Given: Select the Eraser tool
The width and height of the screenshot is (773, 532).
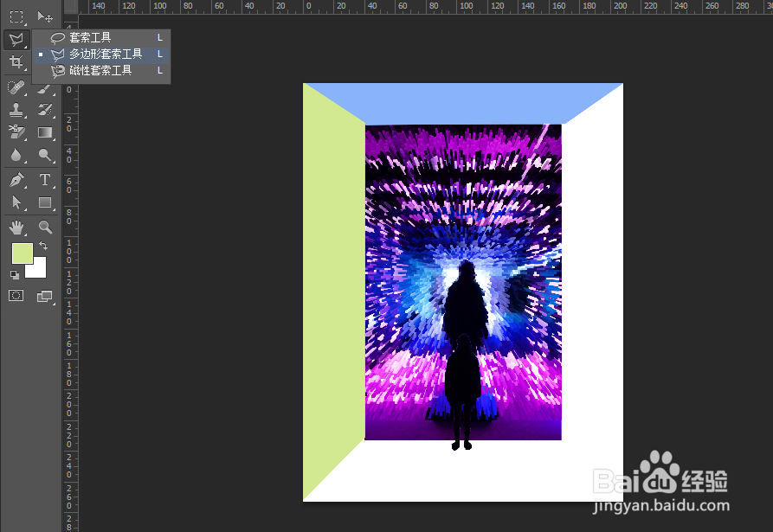Looking at the screenshot, I should click(16, 132).
